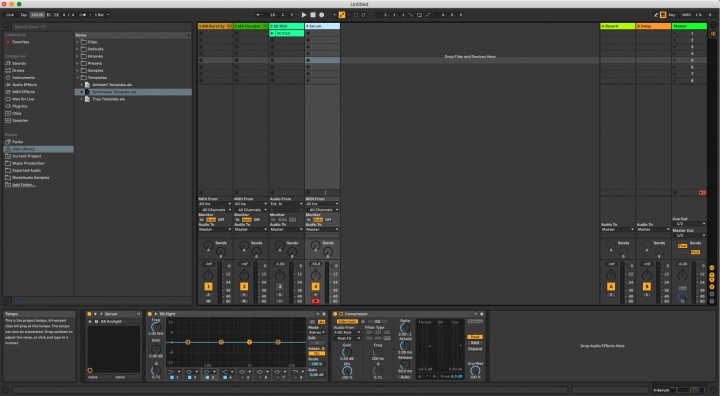Click the Compressor Dry/Wet knob
Screen dimensions: 720x396
click(x=475, y=370)
